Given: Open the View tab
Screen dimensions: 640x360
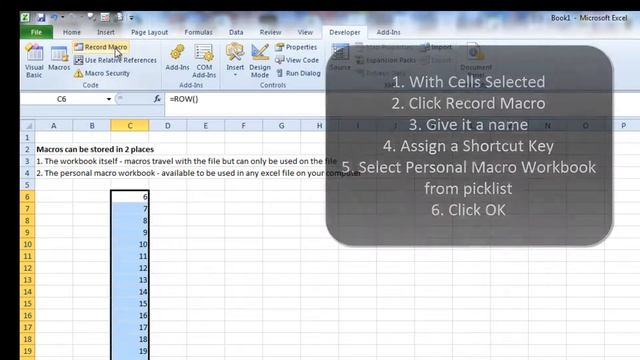Looking at the screenshot, I should [x=305, y=32].
